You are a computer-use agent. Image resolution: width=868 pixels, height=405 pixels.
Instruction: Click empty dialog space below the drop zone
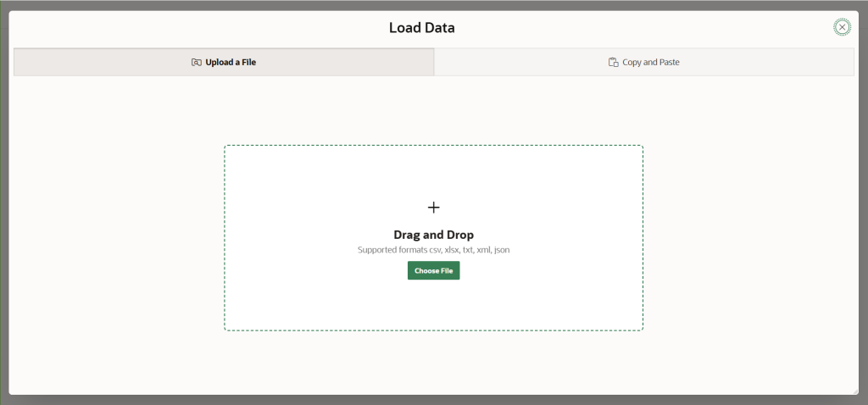click(x=433, y=363)
